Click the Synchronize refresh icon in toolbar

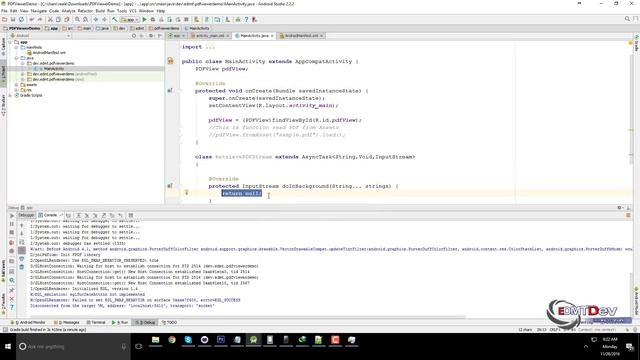click(21, 20)
